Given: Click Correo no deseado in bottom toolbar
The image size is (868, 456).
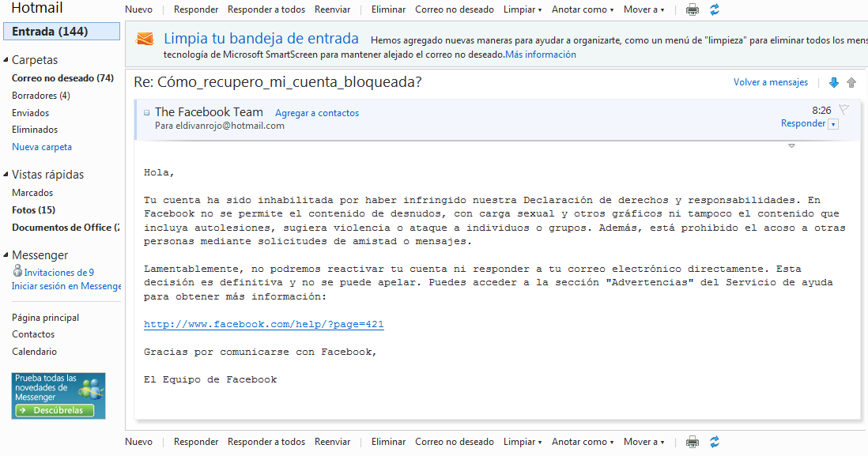Looking at the screenshot, I should [x=455, y=442].
